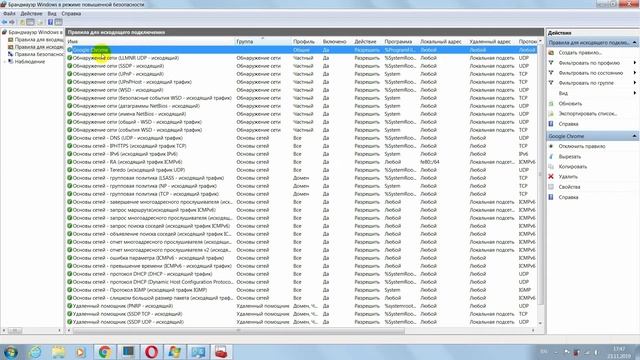This screenshot has height=360, width=640.
Task: Click the Create Rule (Создать правило) icon
Action: pos(551,53)
